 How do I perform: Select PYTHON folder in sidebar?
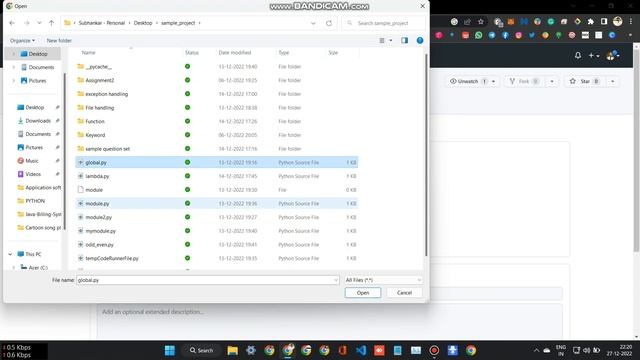coord(35,201)
